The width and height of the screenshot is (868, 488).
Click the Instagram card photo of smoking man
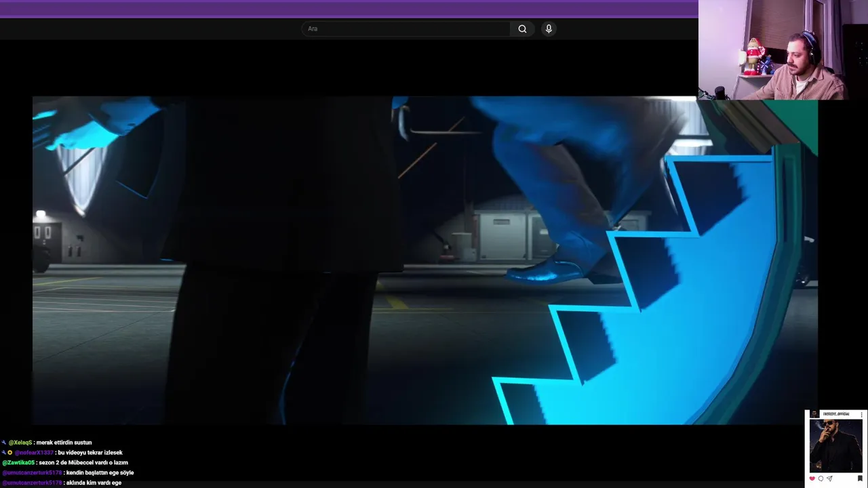point(836,445)
